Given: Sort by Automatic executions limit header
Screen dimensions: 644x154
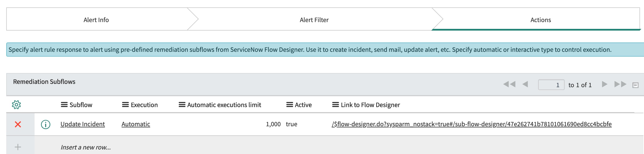Looking at the screenshot, I should point(224,105).
